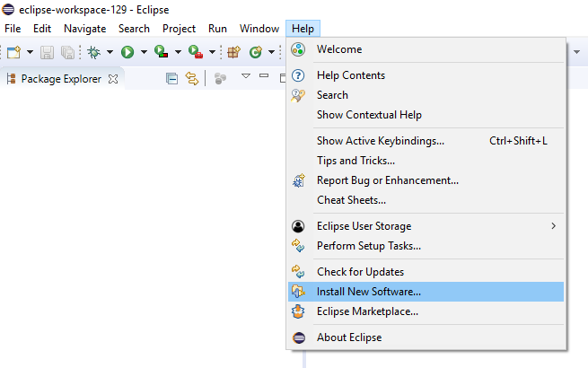Choose Check for Updates menu item
Screen dimensions: 588x368
[x=360, y=272]
